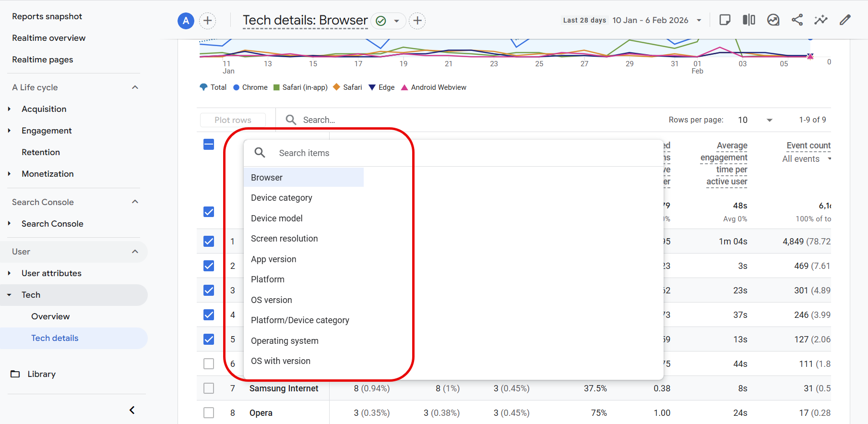Select Device category from the dimension list

pyautogui.click(x=282, y=198)
